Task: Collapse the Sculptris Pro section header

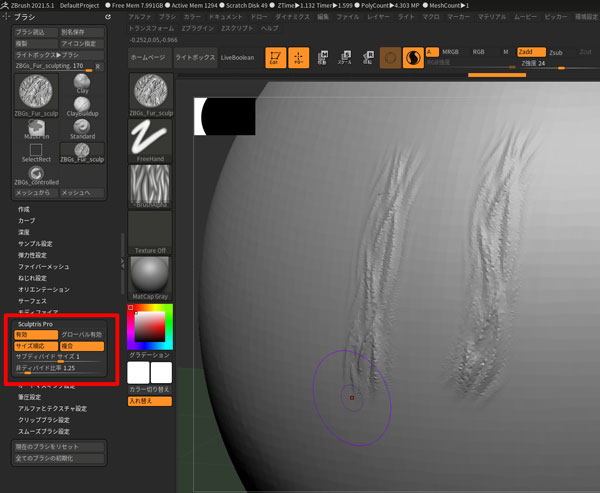Action: [x=36, y=324]
